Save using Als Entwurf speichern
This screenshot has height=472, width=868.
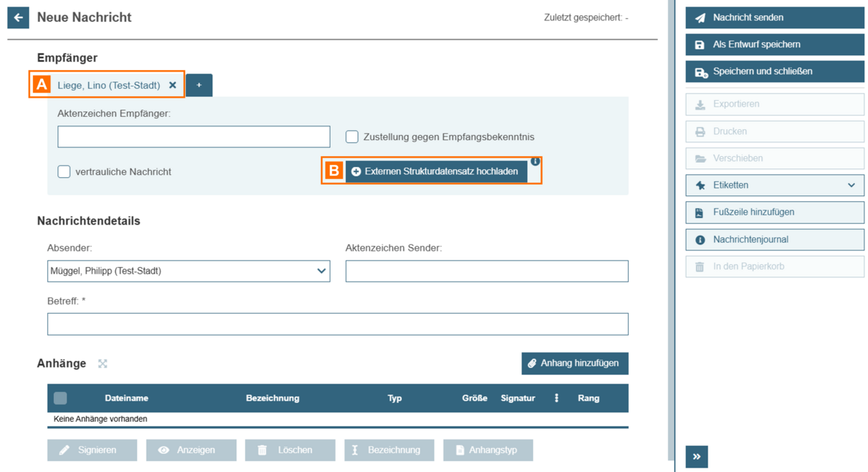click(x=775, y=45)
